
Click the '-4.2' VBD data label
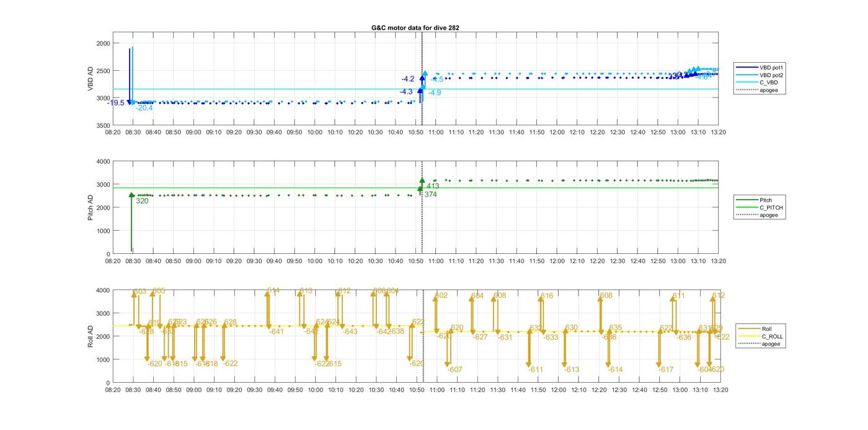coord(407,79)
